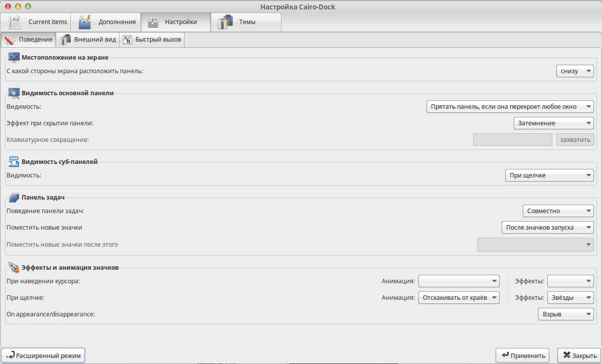Click the Расширенный режим button
The height and width of the screenshot is (364, 602).
pyautogui.click(x=43, y=355)
